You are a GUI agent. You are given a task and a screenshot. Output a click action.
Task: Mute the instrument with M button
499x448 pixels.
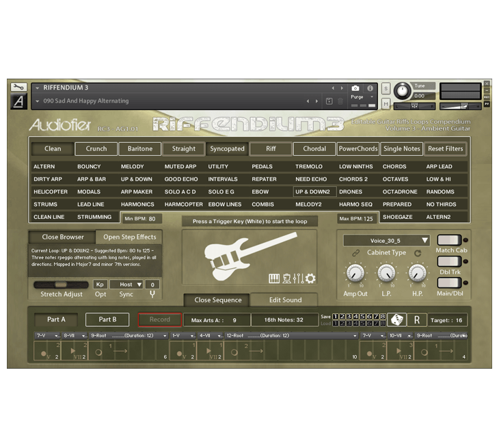point(386,104)
